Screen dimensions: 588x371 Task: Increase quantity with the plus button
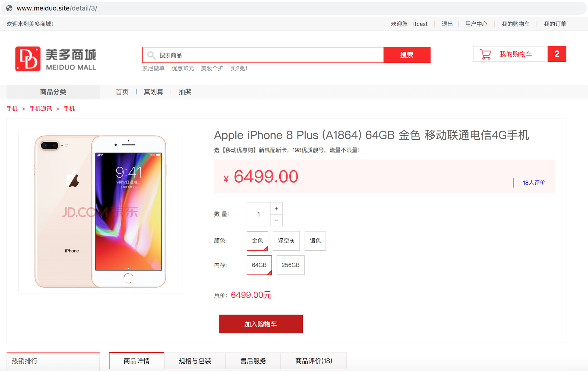click(276, 208)
